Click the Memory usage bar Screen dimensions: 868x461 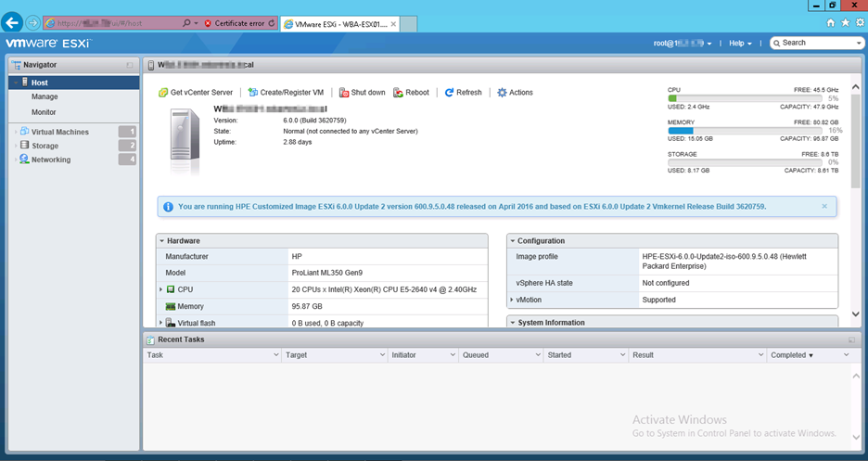745,131
